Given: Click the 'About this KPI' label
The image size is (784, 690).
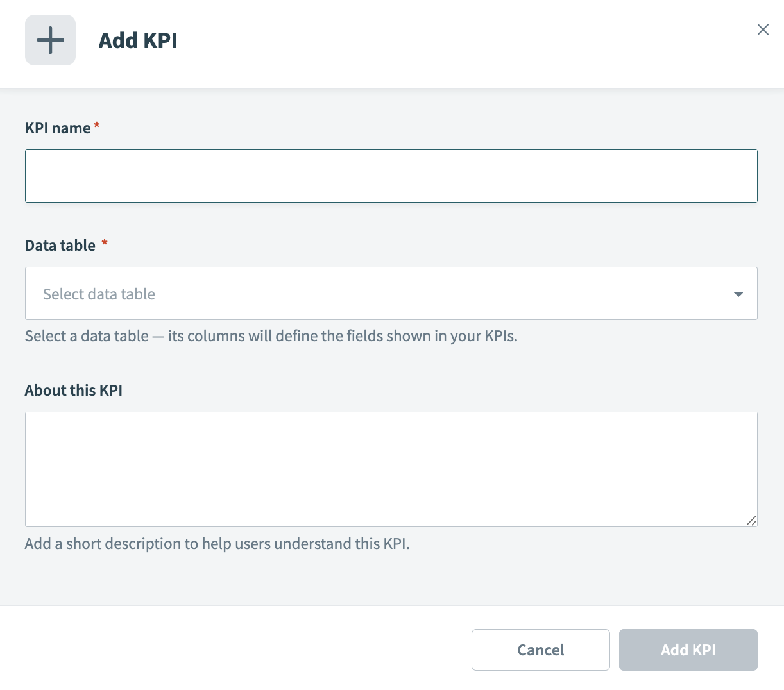Looking at the screenshot, I should (x=73, y=391).
